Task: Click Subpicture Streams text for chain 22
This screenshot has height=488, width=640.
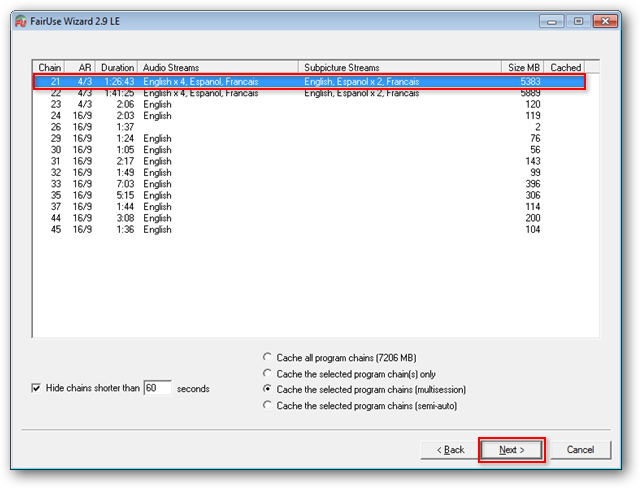Action: click(x=362, y=93)
